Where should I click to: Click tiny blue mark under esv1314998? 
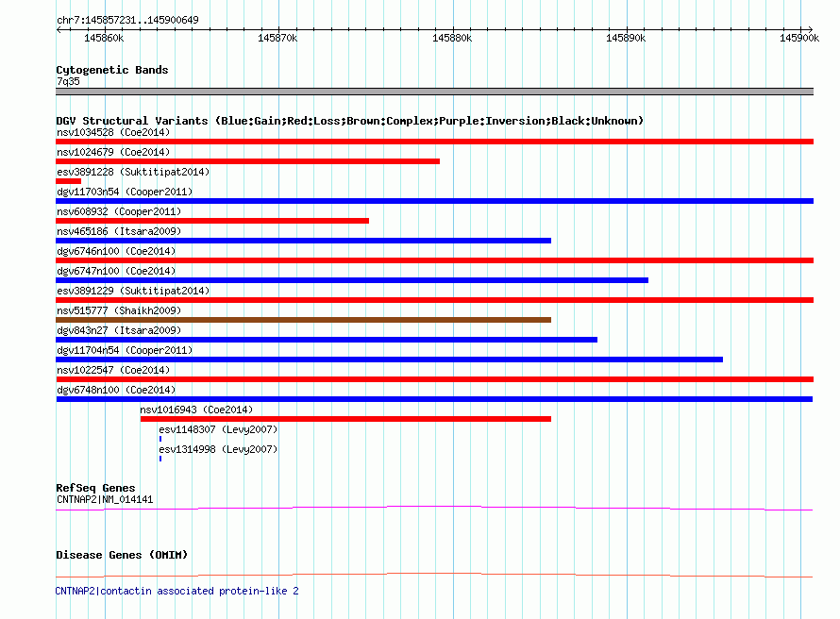coord(160,459)
